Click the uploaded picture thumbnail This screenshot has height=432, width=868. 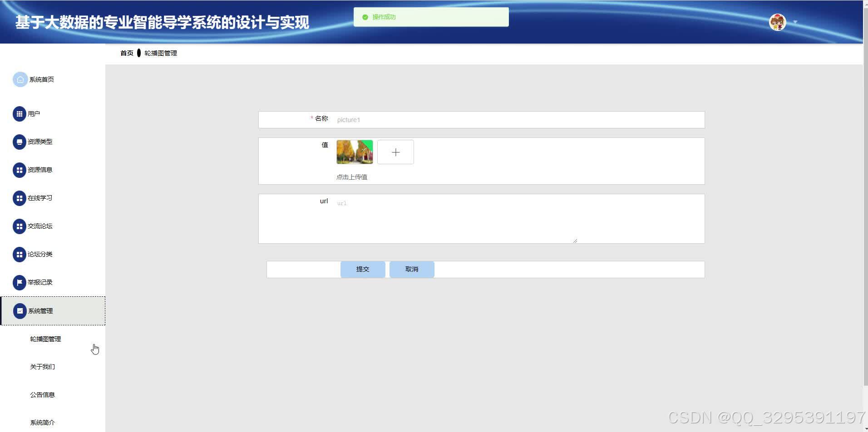point(355,152)
